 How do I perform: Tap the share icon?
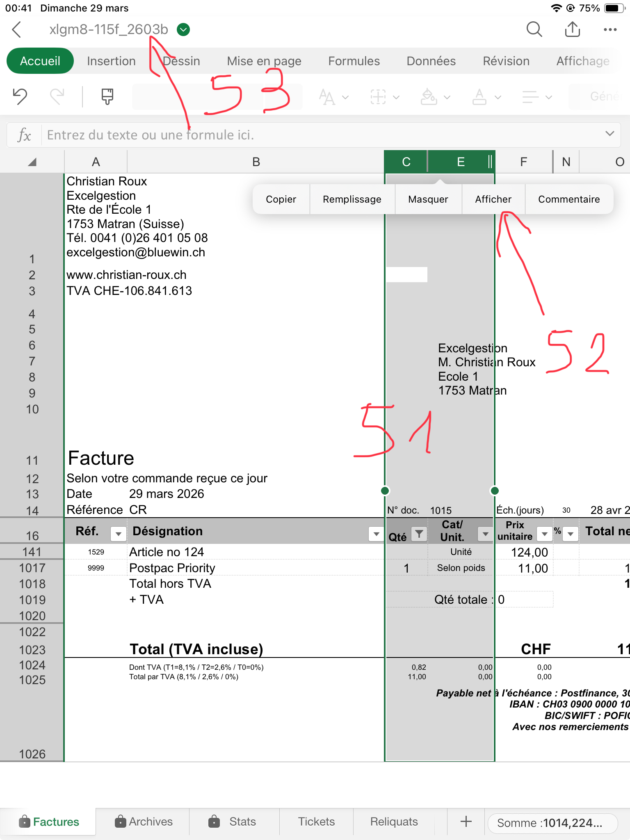tap(572, 30)
